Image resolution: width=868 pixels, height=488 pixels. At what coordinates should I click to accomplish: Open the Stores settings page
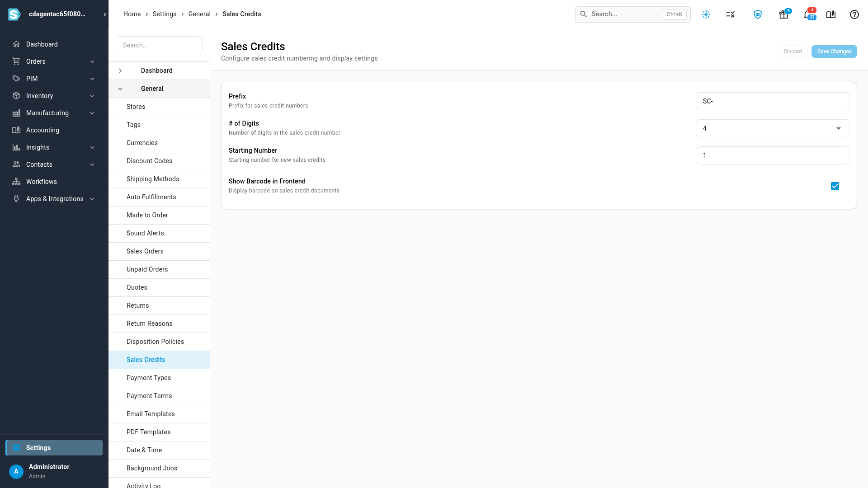[x=159, y=107]
